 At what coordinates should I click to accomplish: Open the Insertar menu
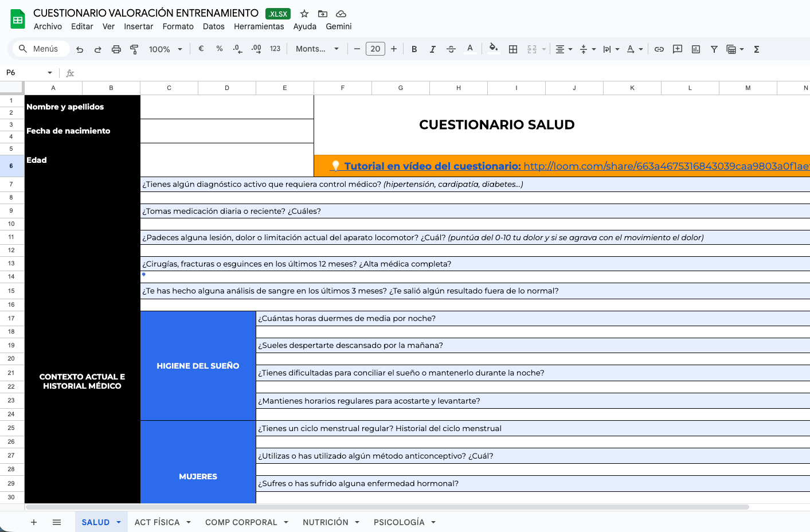point(138,26)
